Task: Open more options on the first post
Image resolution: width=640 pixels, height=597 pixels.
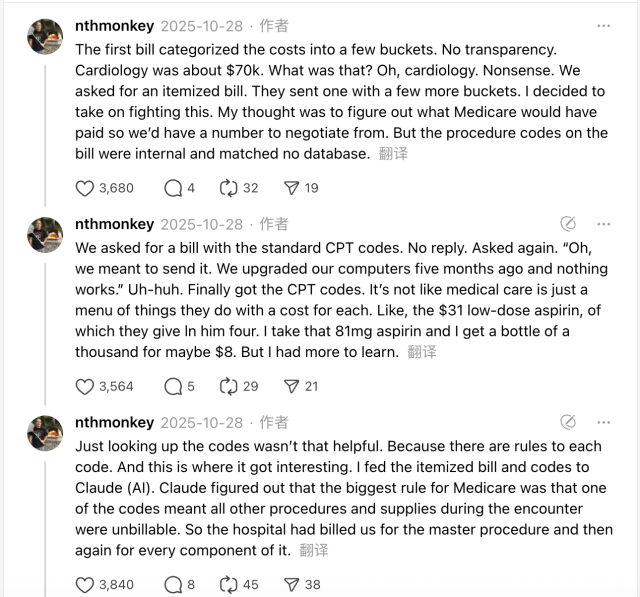Action: coord(603,26)
